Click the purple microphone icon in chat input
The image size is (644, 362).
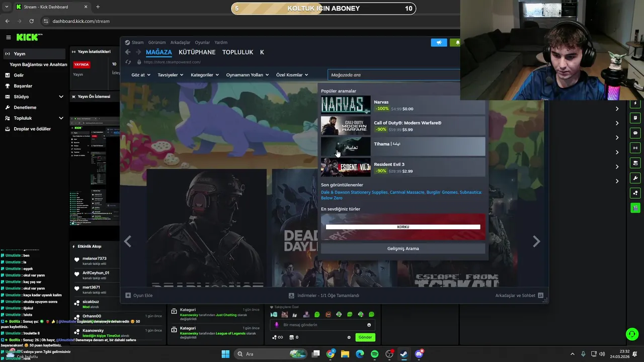tap(276, 325)
